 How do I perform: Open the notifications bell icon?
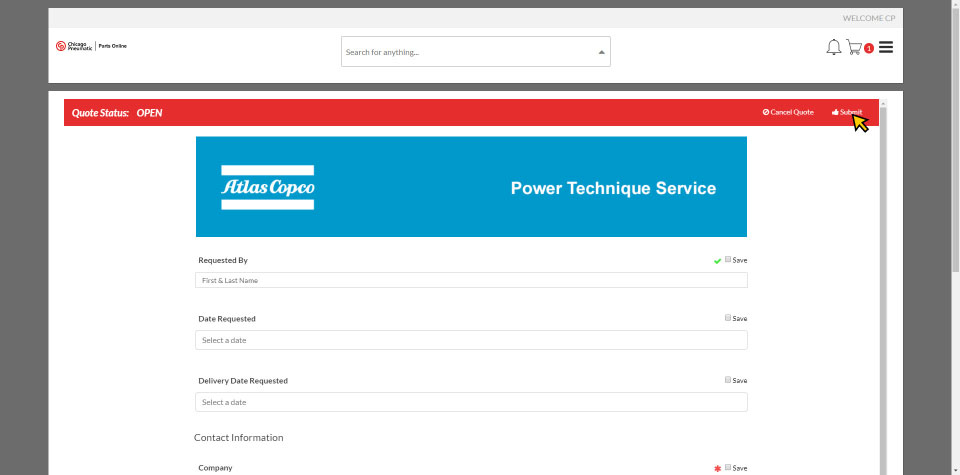[833, 47]
